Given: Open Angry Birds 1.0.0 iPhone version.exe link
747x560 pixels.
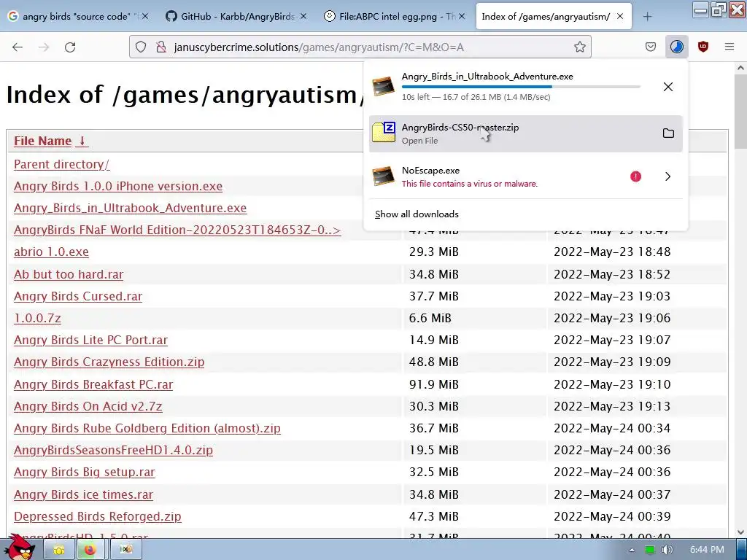Looking at the screenshot, I should click(118, 186).
